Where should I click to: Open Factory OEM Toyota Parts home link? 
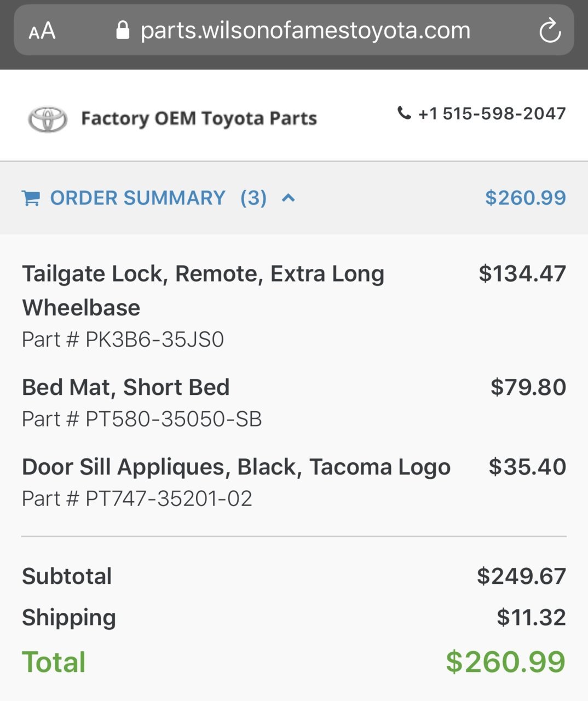199,118
